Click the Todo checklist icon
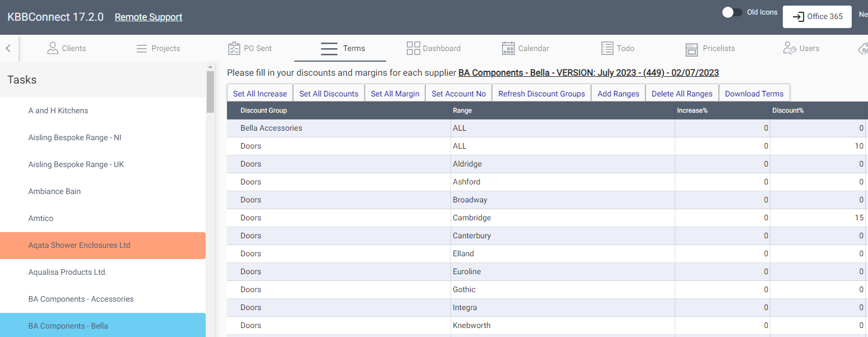Screen dimensions: 868x337 [x=607, y=48]
